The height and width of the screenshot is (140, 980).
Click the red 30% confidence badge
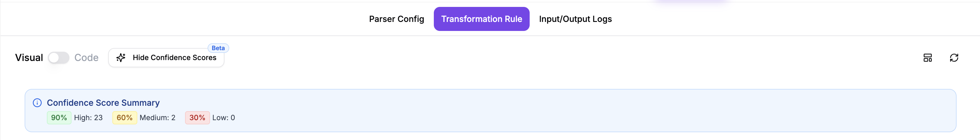coord(197,118)
